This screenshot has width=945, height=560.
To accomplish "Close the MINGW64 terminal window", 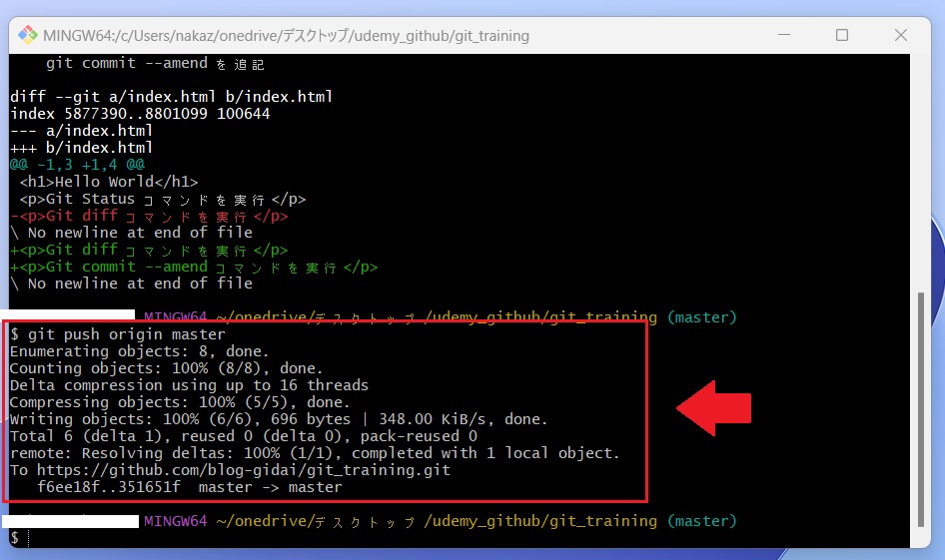I will [901, 35].
